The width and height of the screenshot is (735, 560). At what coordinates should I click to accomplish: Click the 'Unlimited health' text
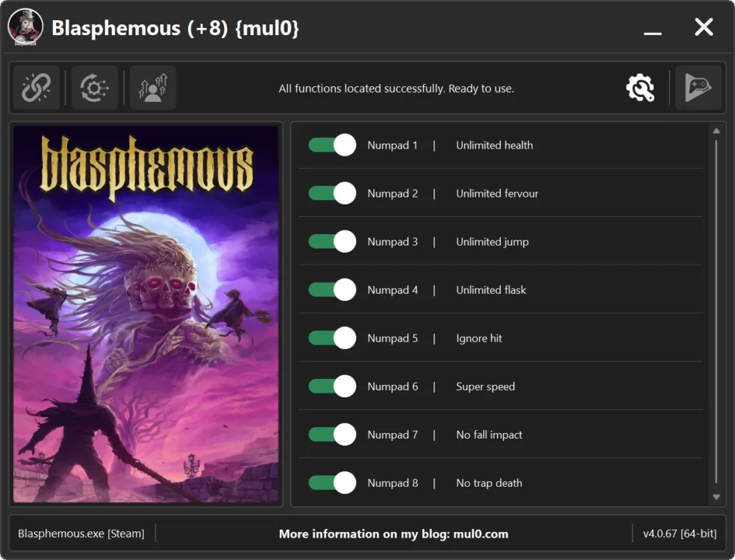click(x=495, y=146)
